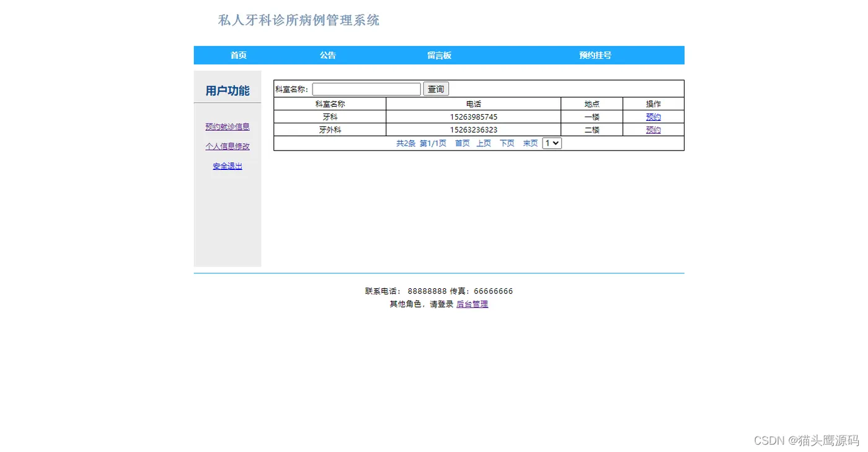Select the 二楼 location cell

pos(592,130)
